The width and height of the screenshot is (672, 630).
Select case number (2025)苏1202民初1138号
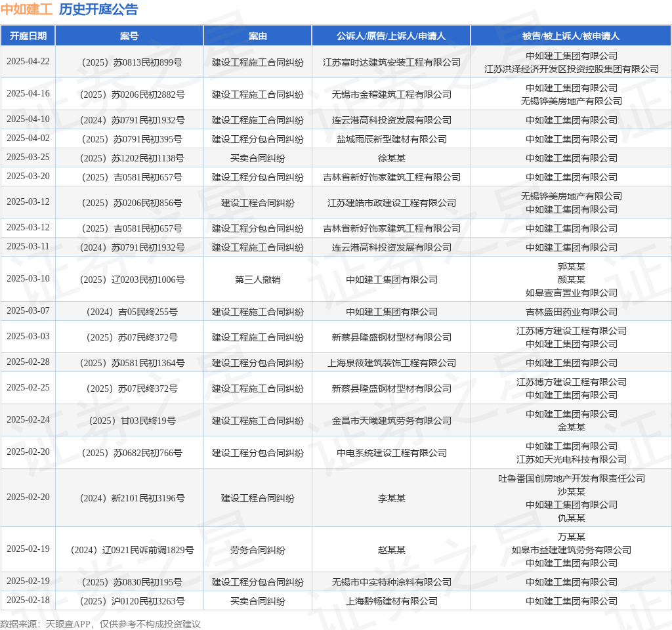pyautogui.click(x=132, y=158)
